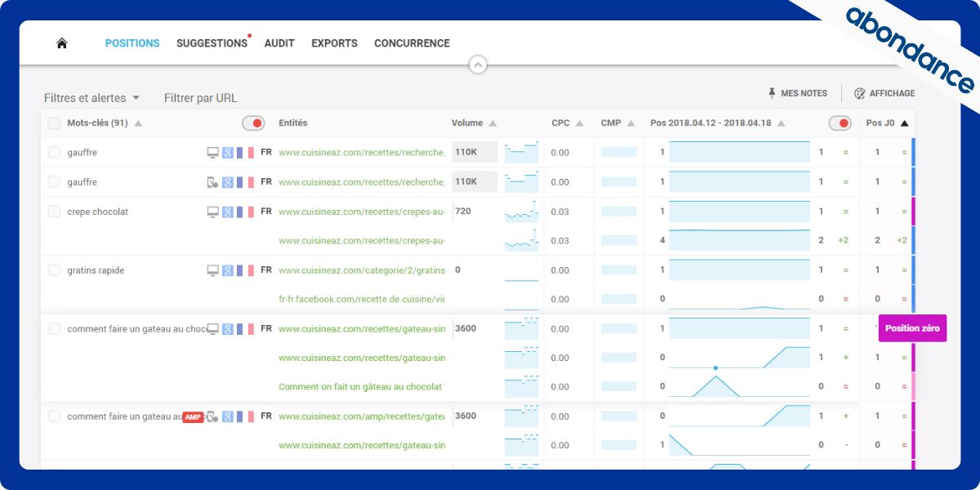Image resolution: width=980 pixels, height=490 pixels.
Task: Collapse the header with the chevron circle
Action: pyautogui.click(x=479, y=65)
